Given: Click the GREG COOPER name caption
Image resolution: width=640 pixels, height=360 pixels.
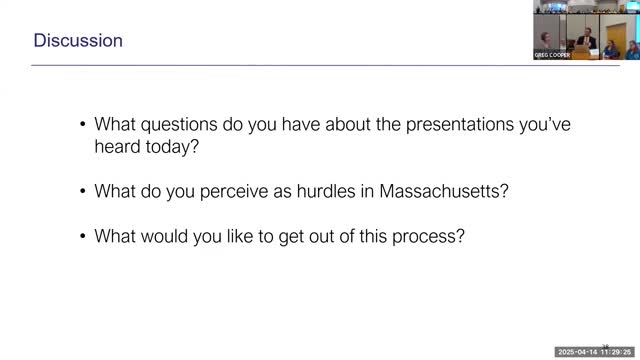Looking at the screenshot, I should tap(552, 55).
